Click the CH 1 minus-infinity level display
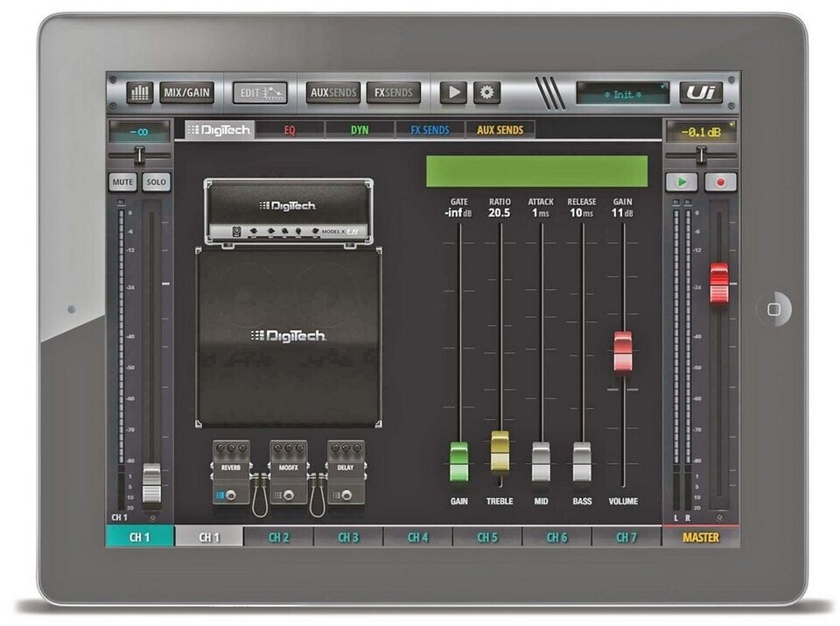 click(139, 132)
